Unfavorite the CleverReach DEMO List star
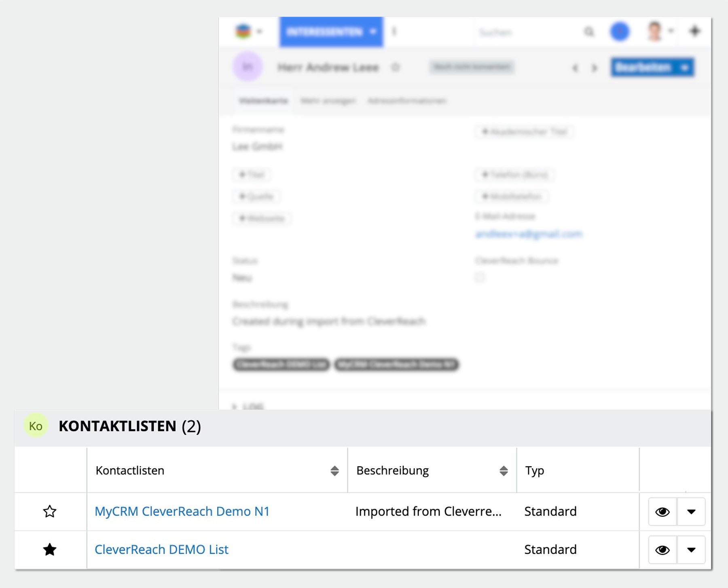728x588 pixels. (50, 550)
